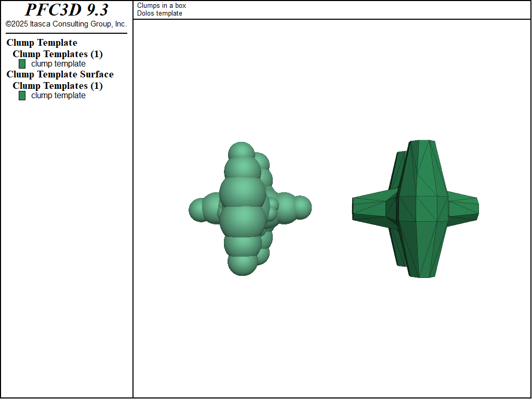Select the green swatch beside the first clump template
Viewport: 532px width, 399px height.
pos(22,64)
